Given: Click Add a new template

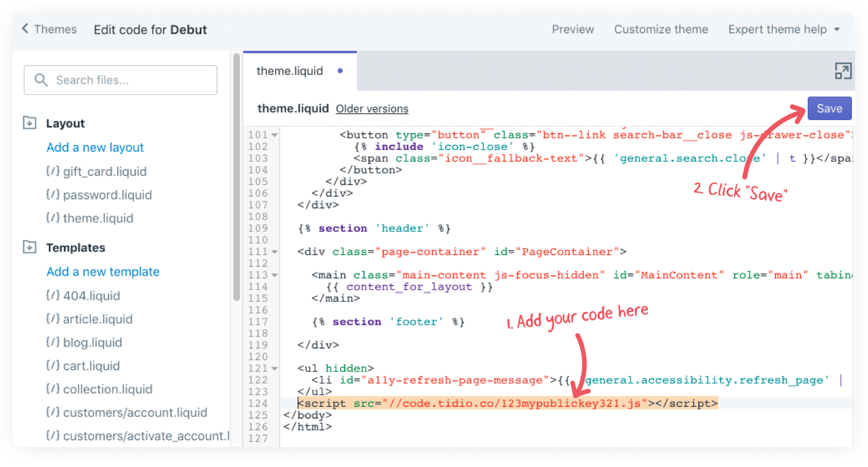Looking at the screenshot, I should click(x=102, y=271).
